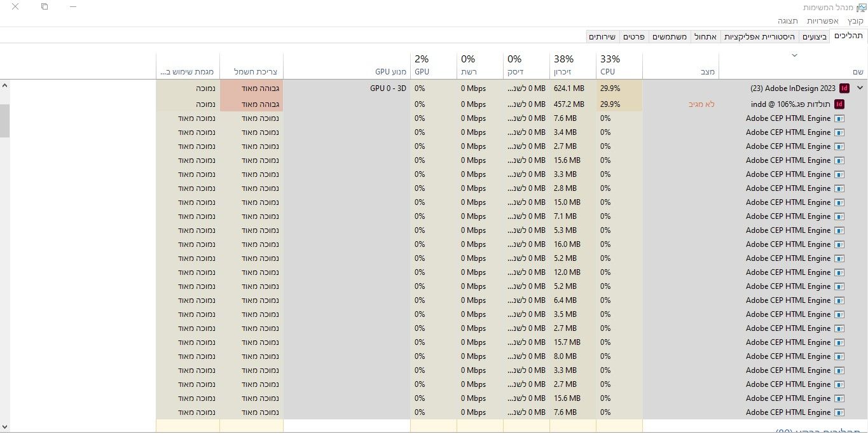Click the CEP HTML Engine icon using 16.0 MB

[x=839, y=244]
